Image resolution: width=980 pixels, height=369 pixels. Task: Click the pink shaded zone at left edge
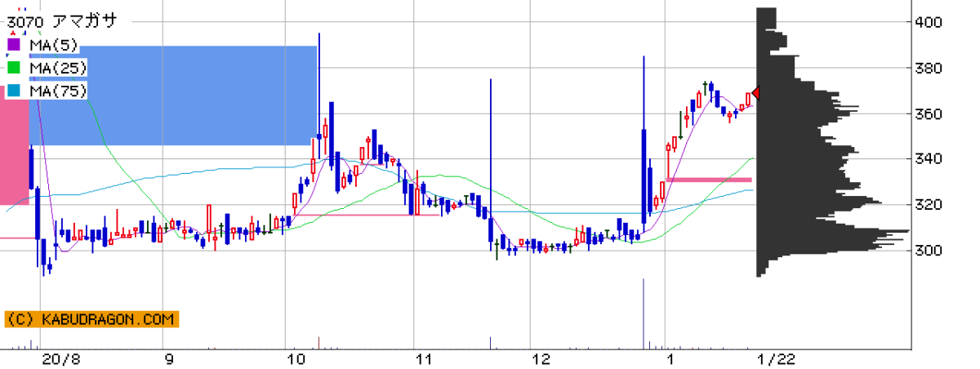pos(14,145)
